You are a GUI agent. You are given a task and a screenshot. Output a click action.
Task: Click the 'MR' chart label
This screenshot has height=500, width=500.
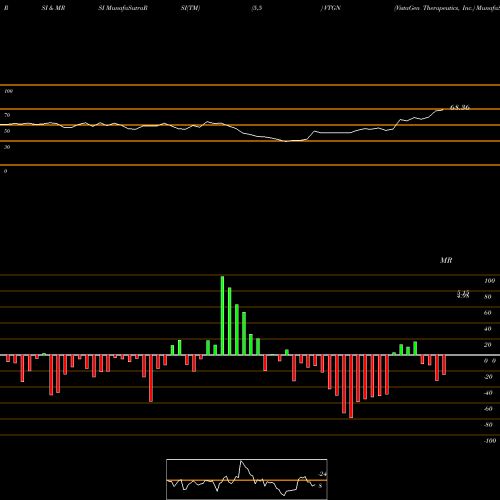446,260
